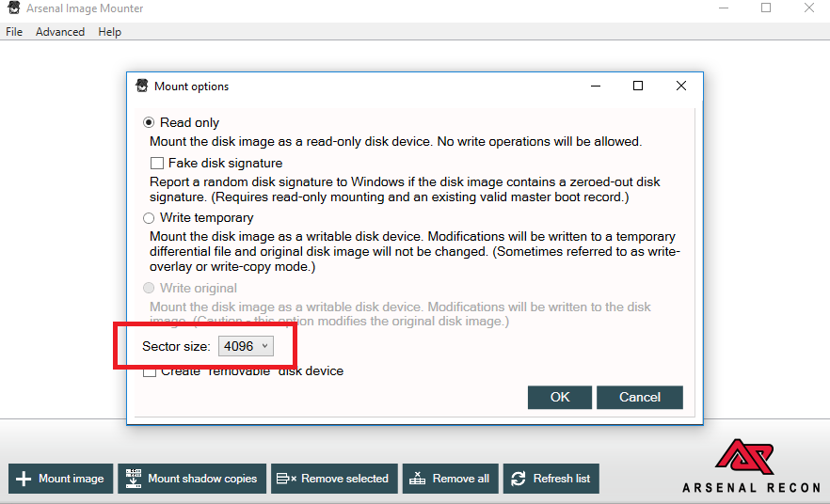This screenshot has height=504, width=830.
Task: Open the Advanced menu
Action: pos(60,32)
